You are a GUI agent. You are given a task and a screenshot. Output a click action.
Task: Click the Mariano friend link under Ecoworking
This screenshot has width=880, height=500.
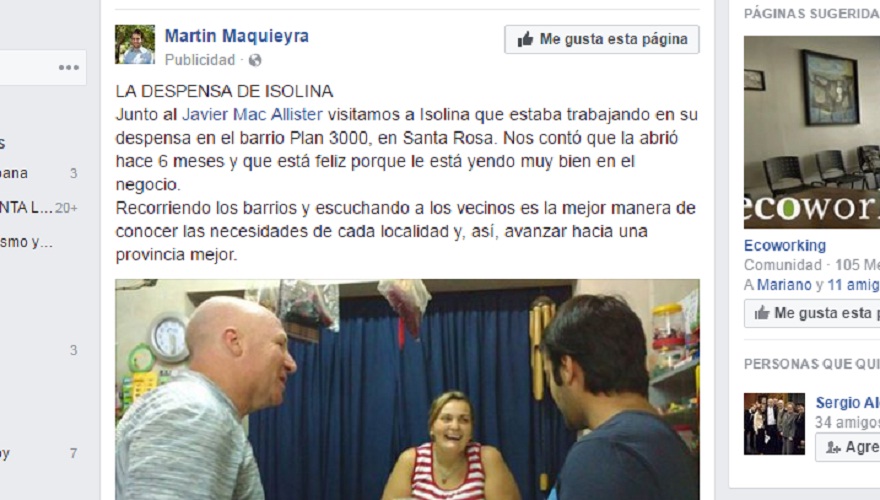pyautogui.click(x=784, y=285)
